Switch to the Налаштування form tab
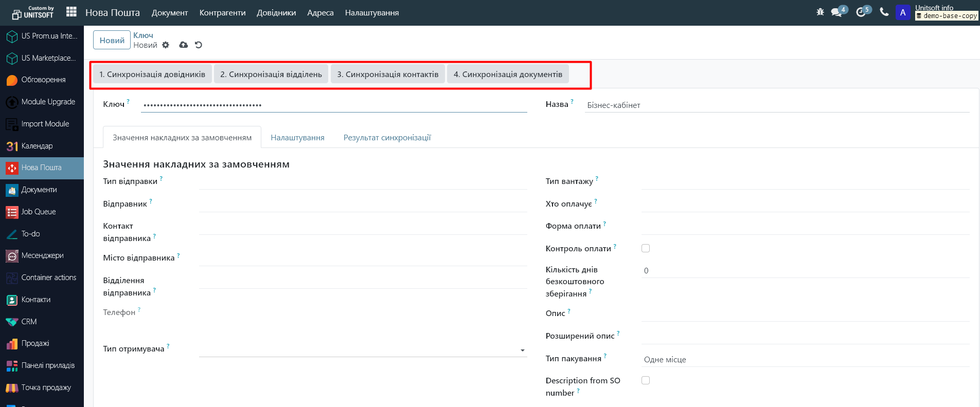Image resolution: width=980 pixels, height=407 pixels. point(297,138)
